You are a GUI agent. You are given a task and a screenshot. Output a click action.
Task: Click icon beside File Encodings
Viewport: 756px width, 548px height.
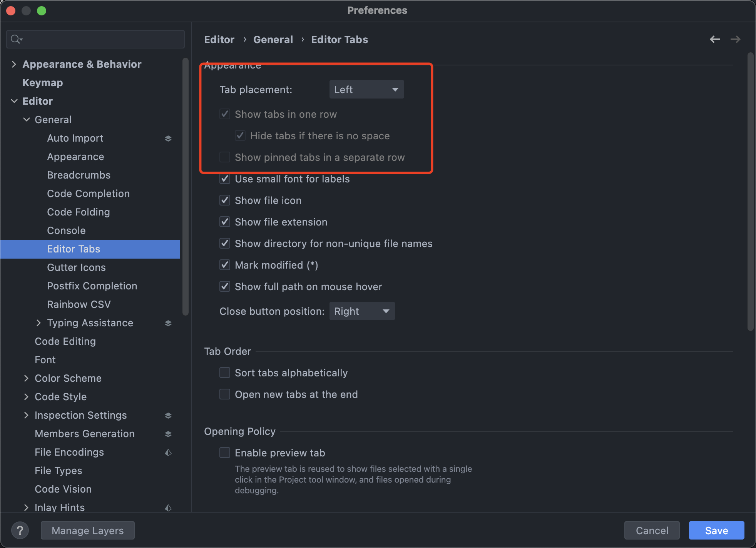click(x=168, y=452)
